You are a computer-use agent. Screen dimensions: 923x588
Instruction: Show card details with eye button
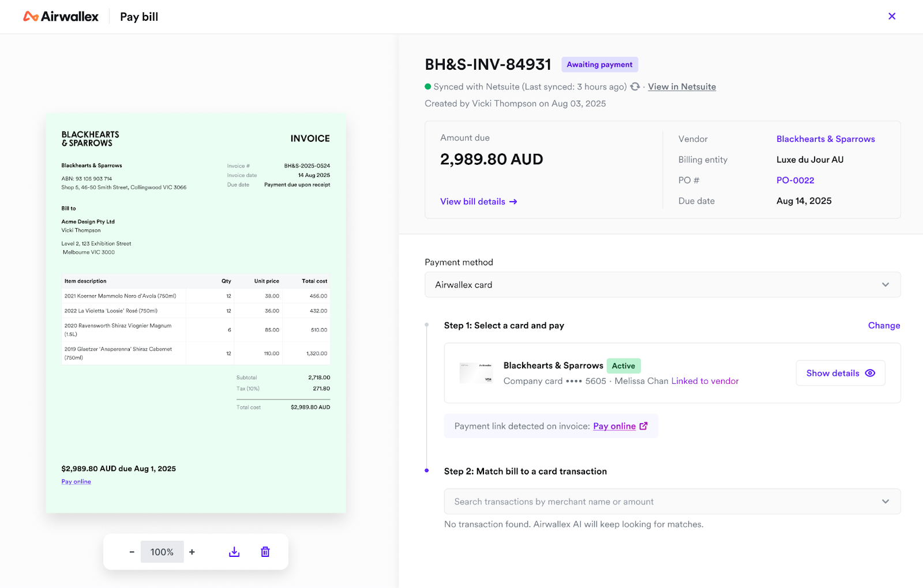(840, 373)
